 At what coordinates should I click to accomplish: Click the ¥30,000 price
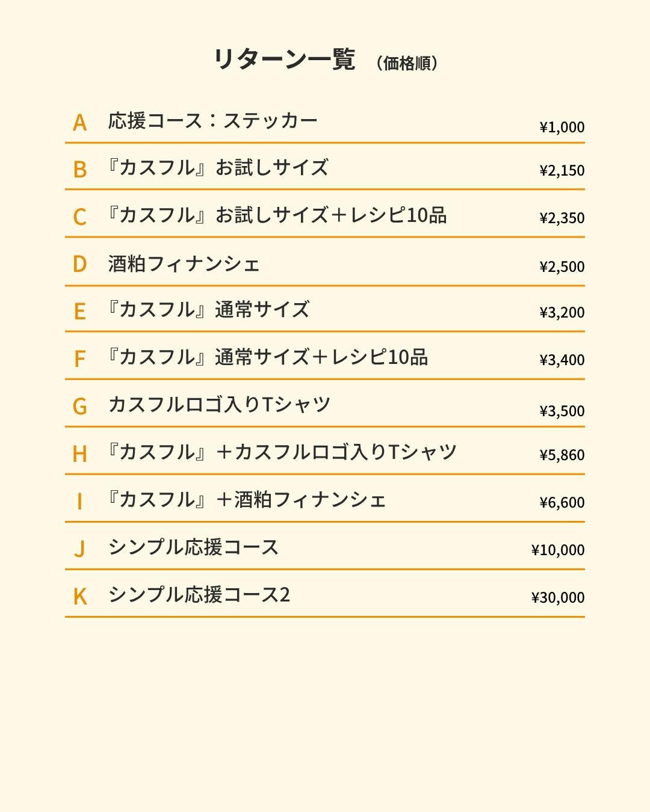coord(557,598)
